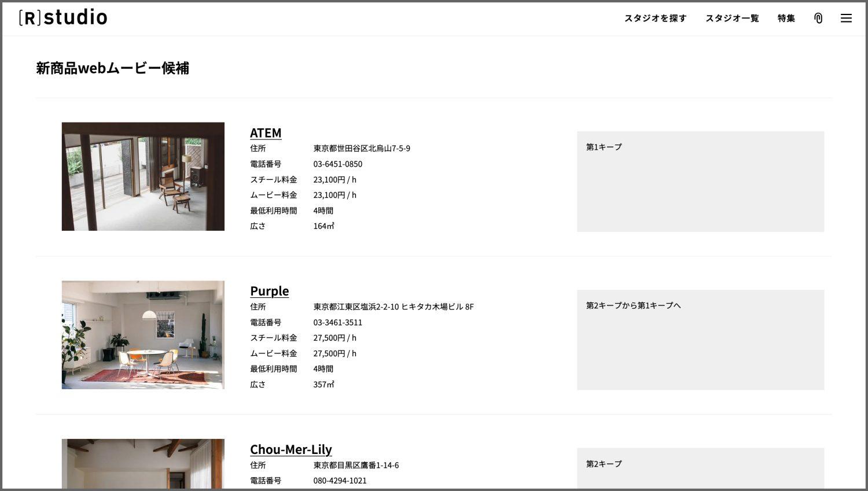Click the ATEM studio photo

click(x=143, y=176)
